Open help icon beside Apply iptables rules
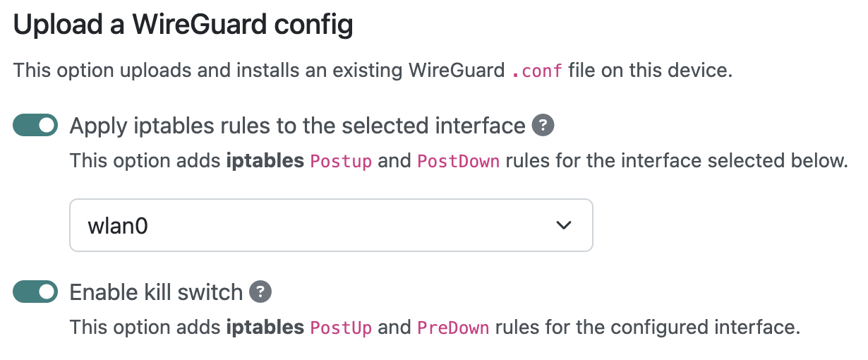 pos(543,126)
